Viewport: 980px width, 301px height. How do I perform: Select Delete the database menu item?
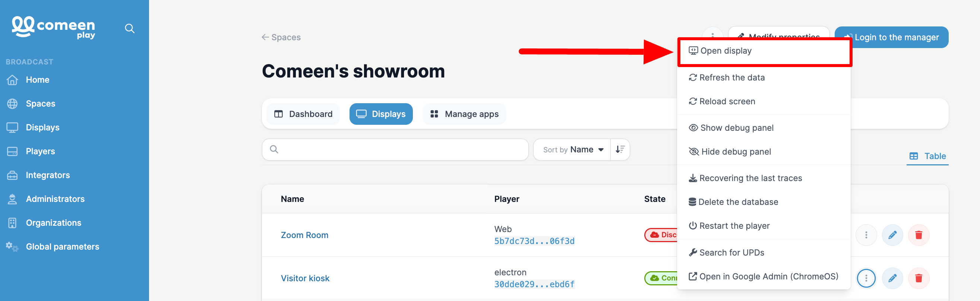point(764,202)
